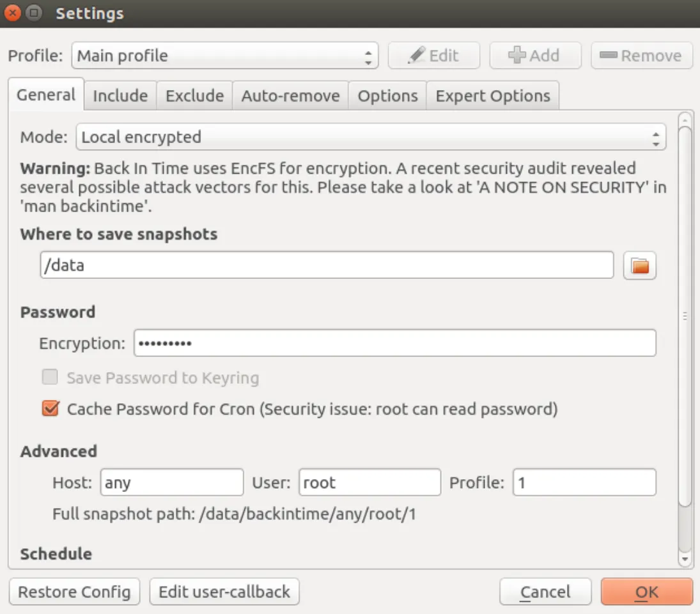Expand the Mode dropdown Local encrypted

pyautogui.click(x=371, y=137)
